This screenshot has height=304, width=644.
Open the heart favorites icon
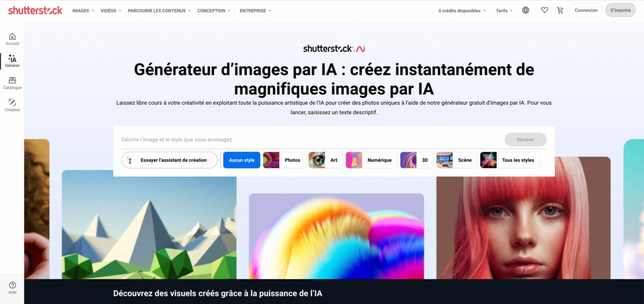(545, 10)
